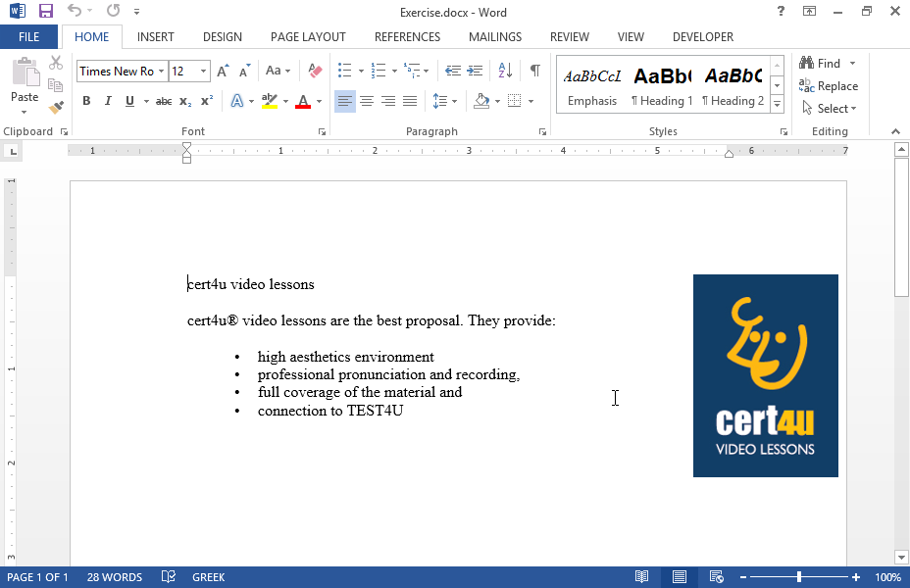The image size is (910, 588).
Task: Open the Change Case dropdown
Action: click(x=278, y=71)
